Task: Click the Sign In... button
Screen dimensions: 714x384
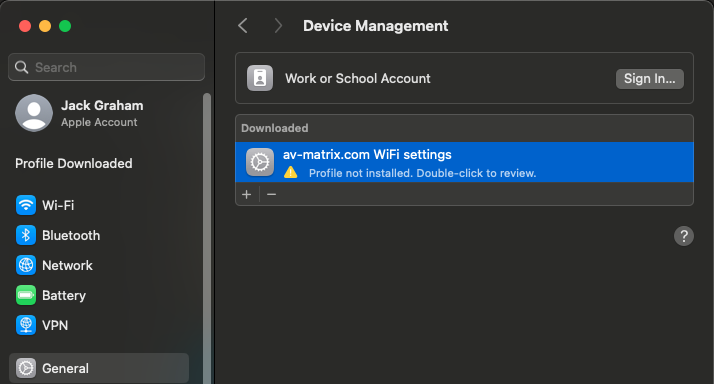Action: coord(650,79)
